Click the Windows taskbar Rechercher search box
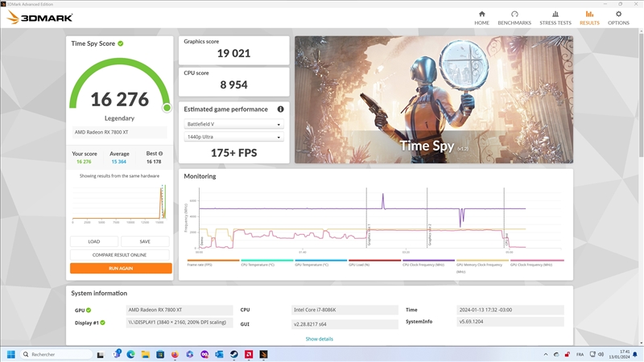644x362 pixels. 58,354
